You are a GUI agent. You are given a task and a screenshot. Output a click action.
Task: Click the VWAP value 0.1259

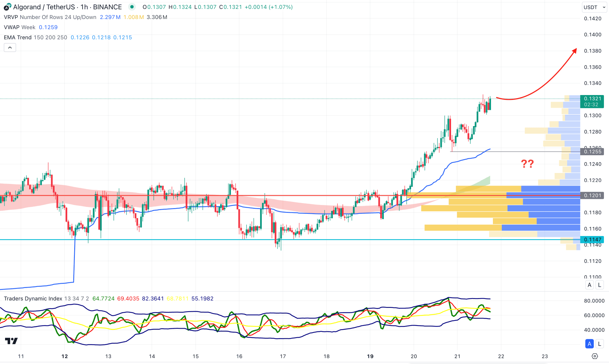48,27
